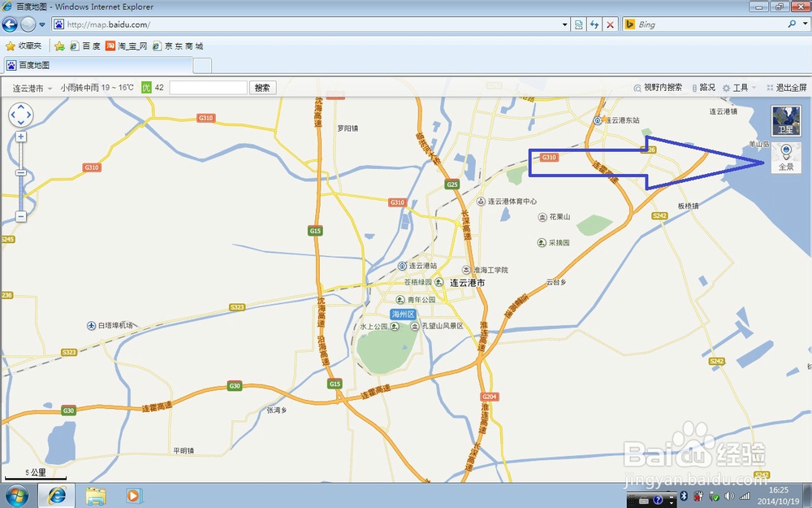Switch to the 卫星 satellite view

pos(786,121)
